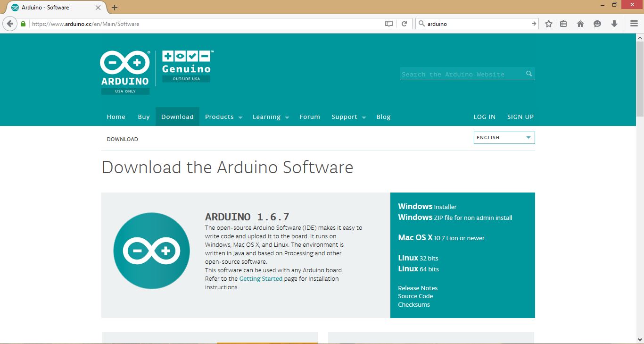Open the Getting Started link
Screen dimensions: 644x344
[261, 278]
